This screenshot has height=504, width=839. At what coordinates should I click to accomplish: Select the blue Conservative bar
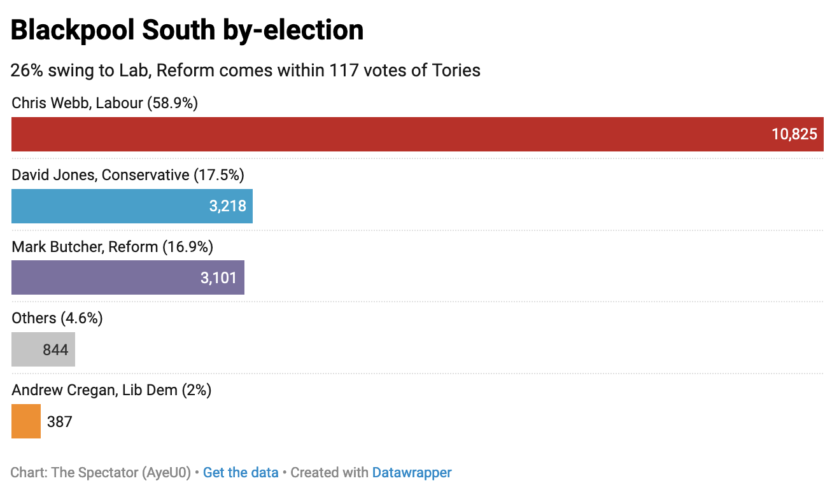point(108,206)
